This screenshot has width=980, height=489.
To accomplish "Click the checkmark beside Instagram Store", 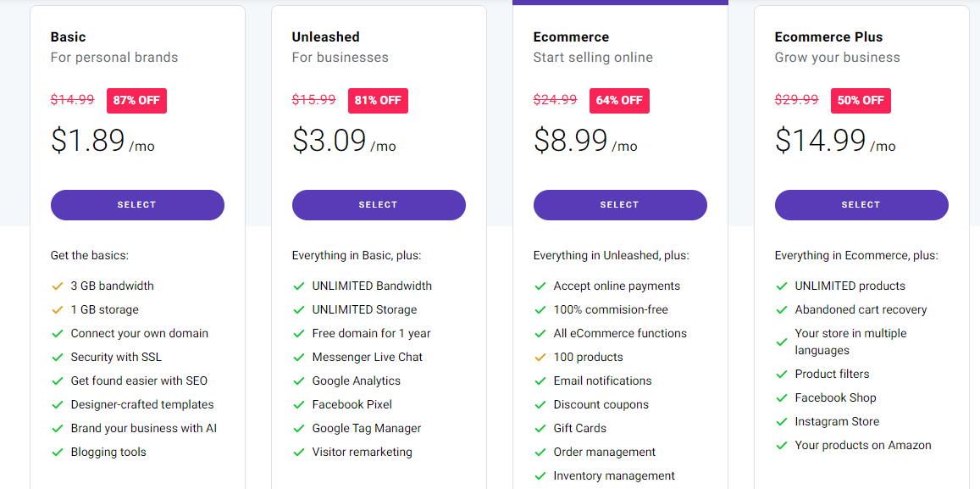I will point(782,422).
